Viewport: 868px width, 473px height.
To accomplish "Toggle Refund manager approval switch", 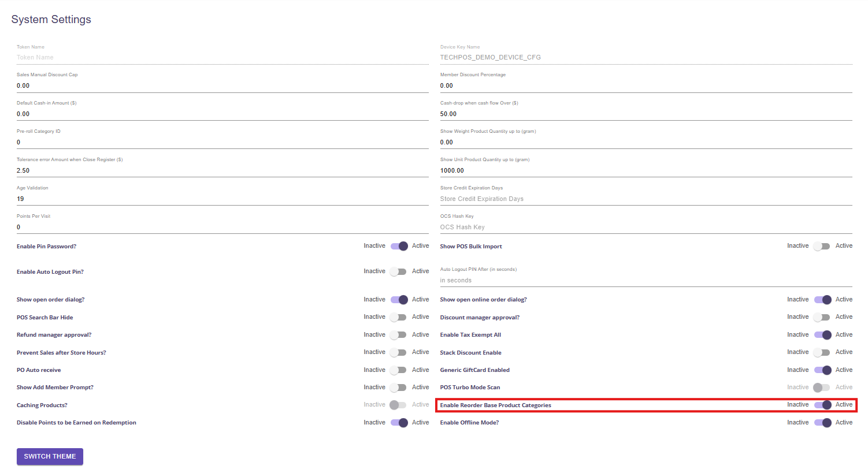I will coord(398,335).
